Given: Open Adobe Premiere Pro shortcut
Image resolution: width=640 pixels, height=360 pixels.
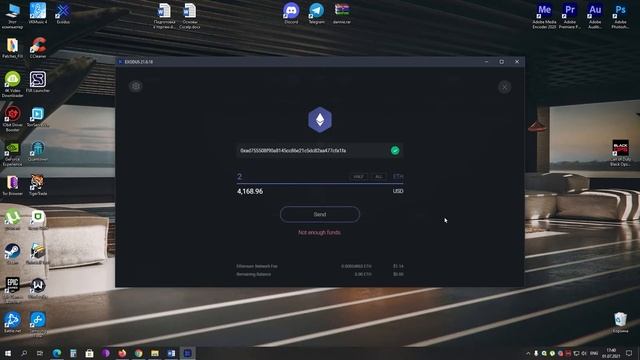Looking at the screenshot, I should pyautogui.click(x=570, y=16).
